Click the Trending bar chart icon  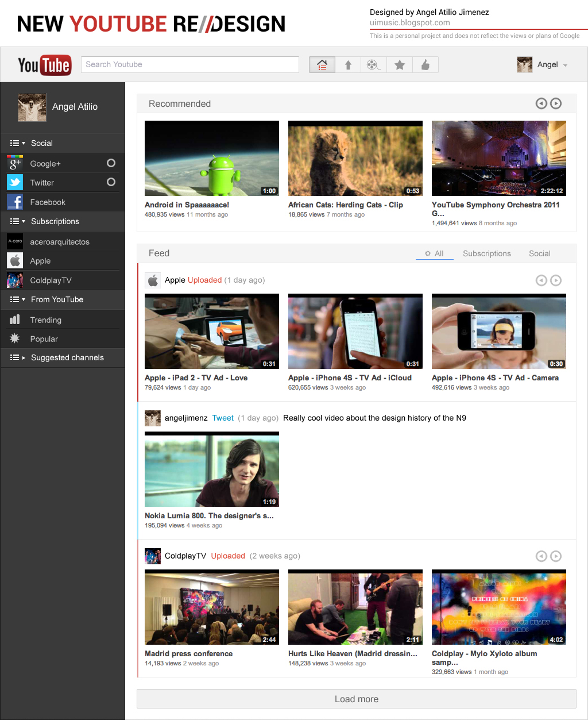(15, 319)
